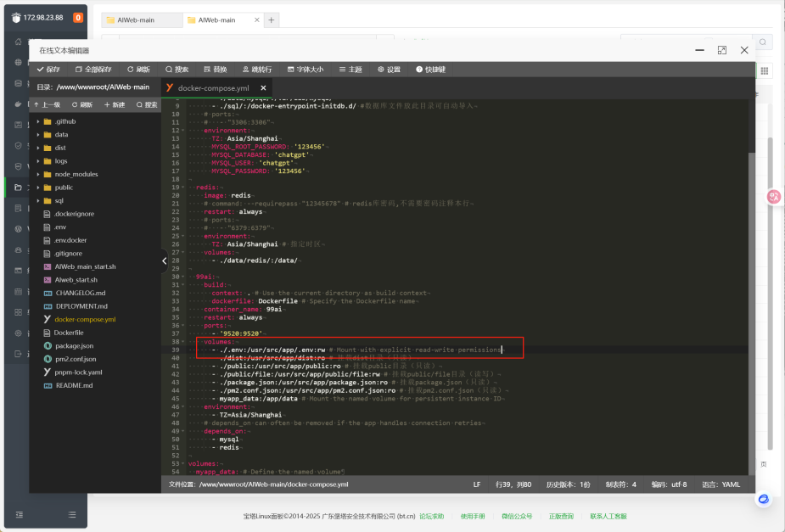Click the sidebar menu collapse icon
This screenshot has width=785, height=532.
tap(20, 514)
